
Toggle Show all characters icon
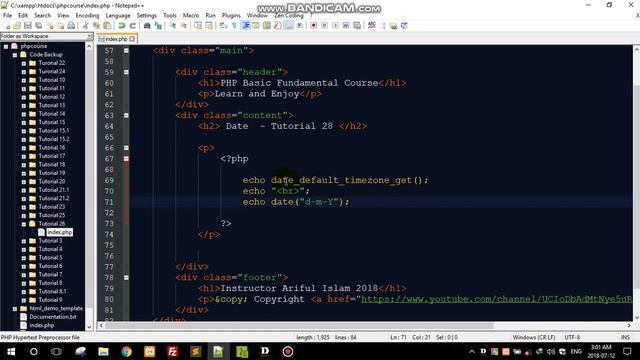234,26
